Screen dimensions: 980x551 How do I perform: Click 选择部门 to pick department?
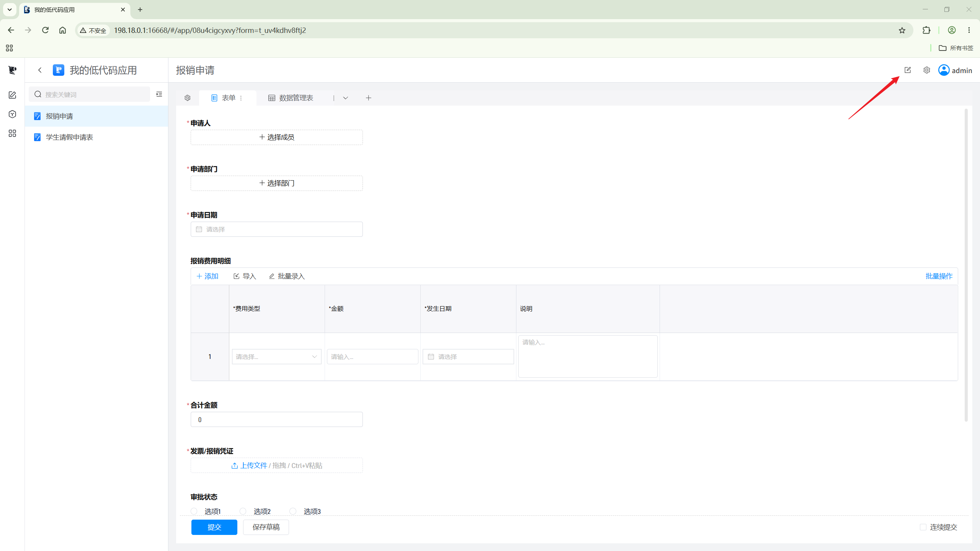pyautogui.click(x=277, y=183)
